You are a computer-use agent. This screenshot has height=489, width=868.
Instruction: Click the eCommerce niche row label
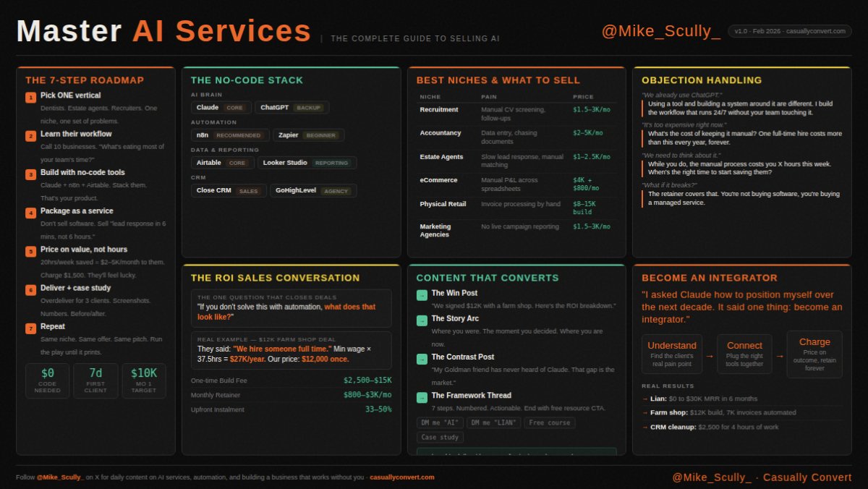438,180
